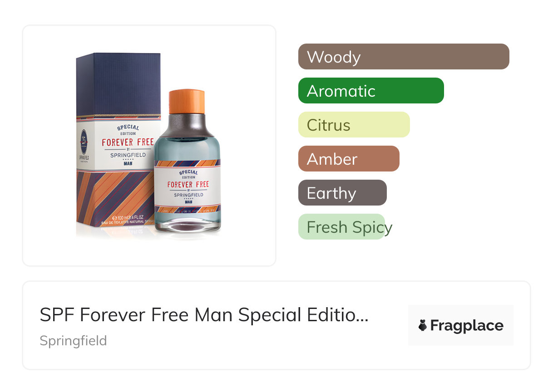
Task: Click the Citrus accord bar
Action: pyautogui.click(x=354, y=124)
